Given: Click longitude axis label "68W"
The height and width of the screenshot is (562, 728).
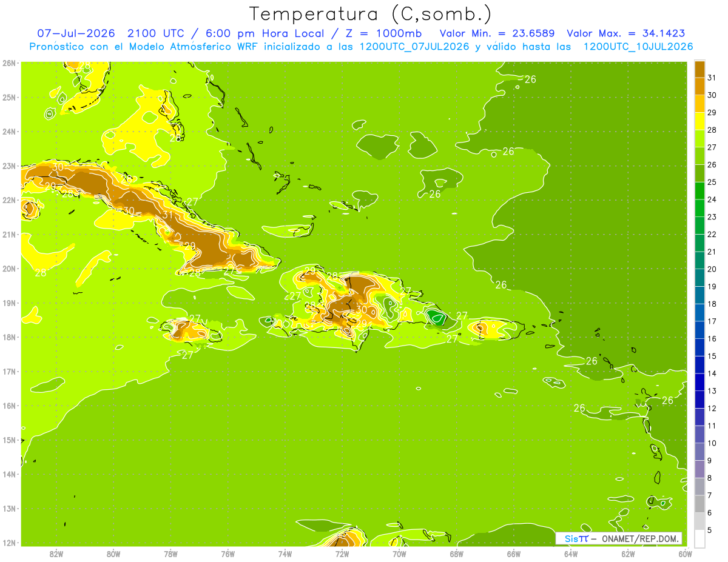Looking at the screenshot, I should pyautogui.click(x=456, y=554).
